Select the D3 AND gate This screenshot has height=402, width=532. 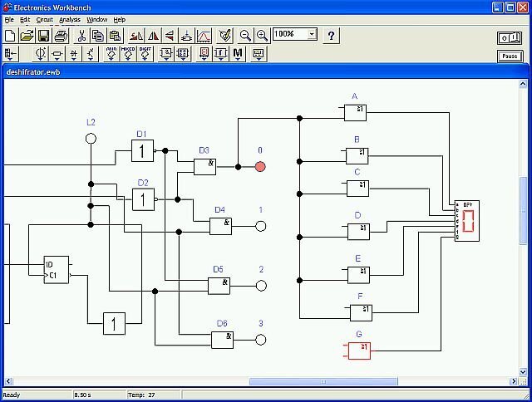tap(205, 167)
